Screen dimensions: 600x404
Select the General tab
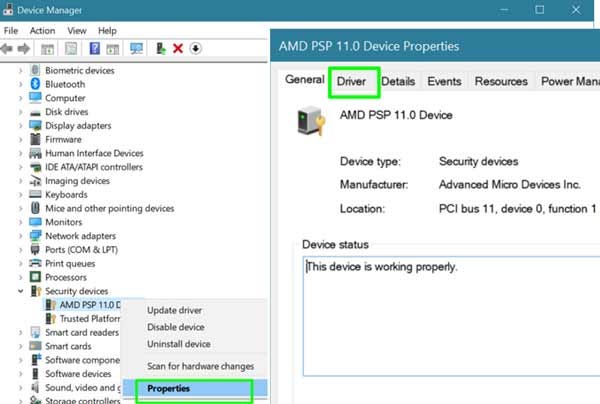pyautogui.click(x=305, y=80)
